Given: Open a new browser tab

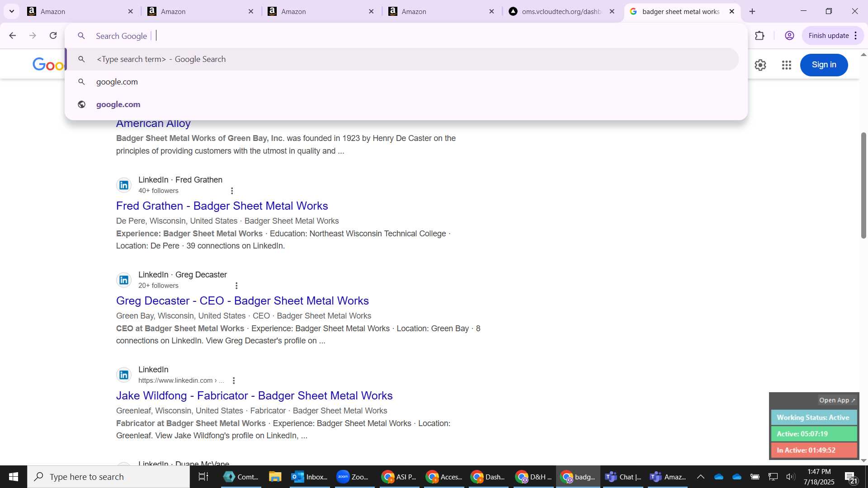Looking at the screenshot, I should click(x=752, y=11).
